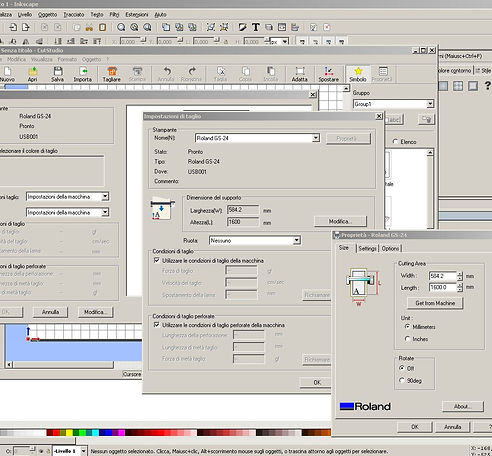Click Inkscape scissors cut icon

pos(89,27)
